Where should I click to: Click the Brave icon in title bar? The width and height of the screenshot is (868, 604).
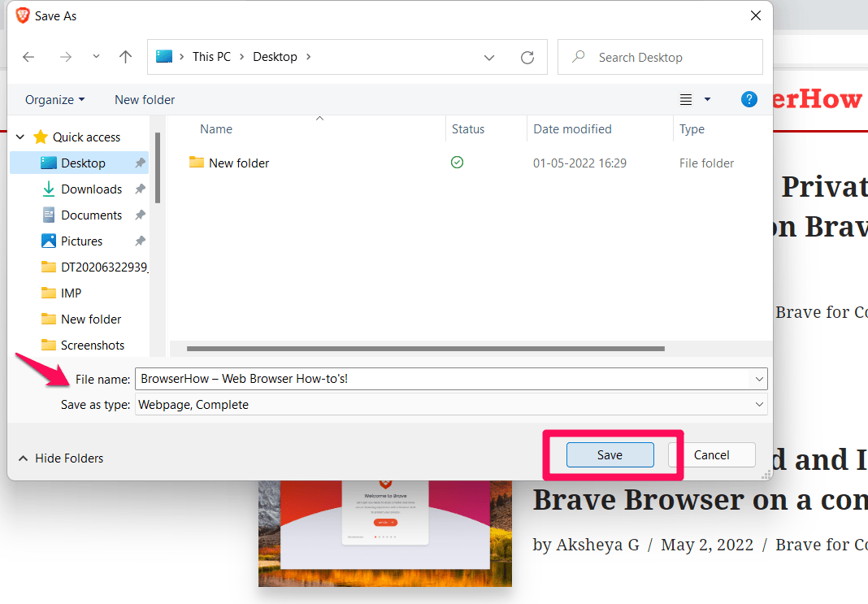tap(23, 15)
